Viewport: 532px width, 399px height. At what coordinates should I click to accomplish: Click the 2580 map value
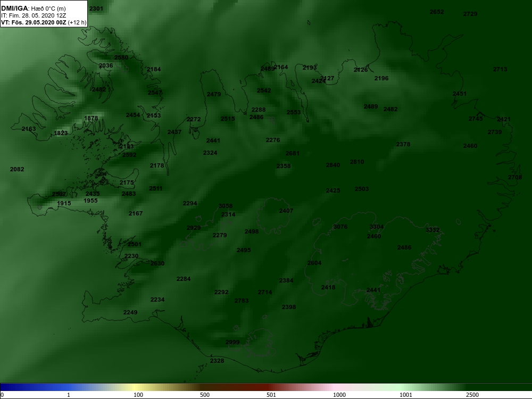coord(121,57)
